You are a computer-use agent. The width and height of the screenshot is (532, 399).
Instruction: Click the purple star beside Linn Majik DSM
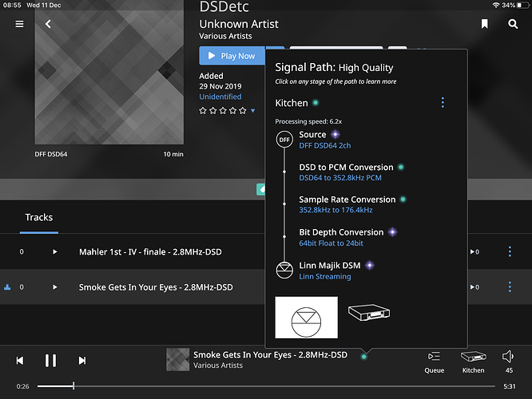370,266
